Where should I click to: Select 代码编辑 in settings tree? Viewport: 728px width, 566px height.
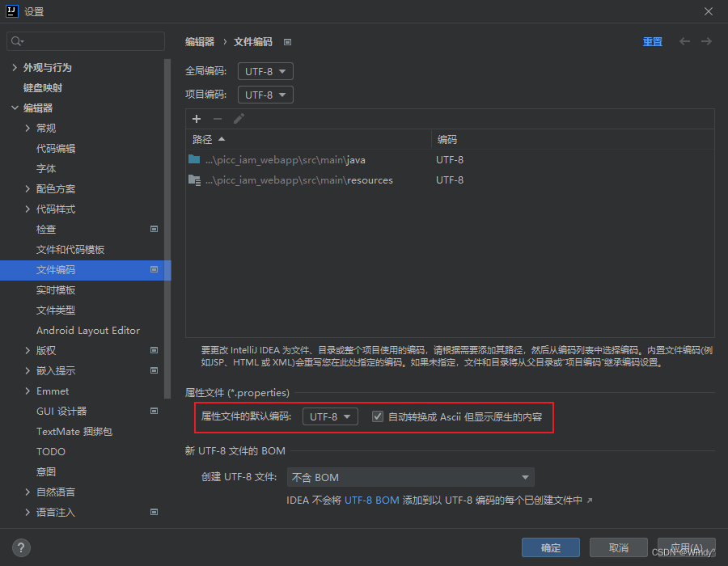56,149
